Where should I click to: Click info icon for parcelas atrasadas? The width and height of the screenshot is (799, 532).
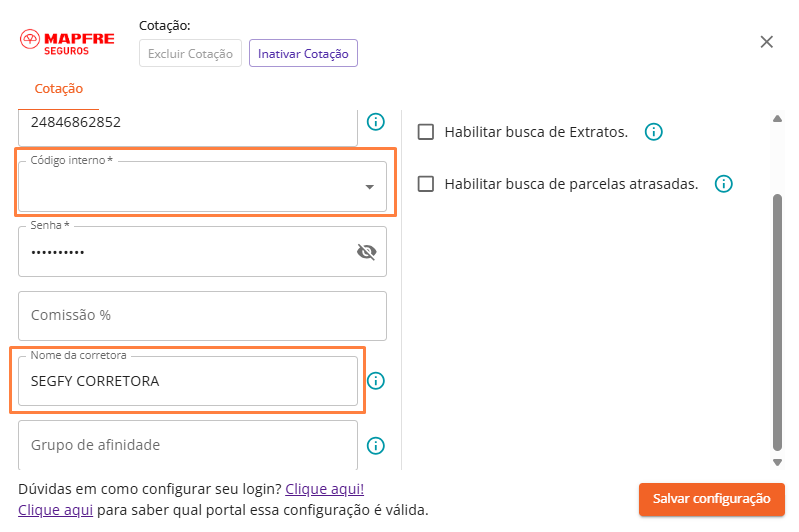tap(723, 184)
